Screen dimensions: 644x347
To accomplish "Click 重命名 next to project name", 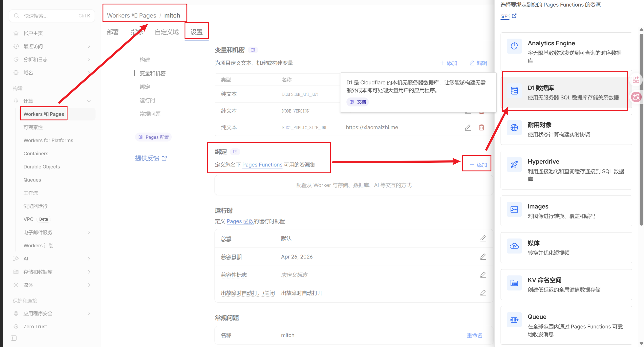I will click(474, 335).
